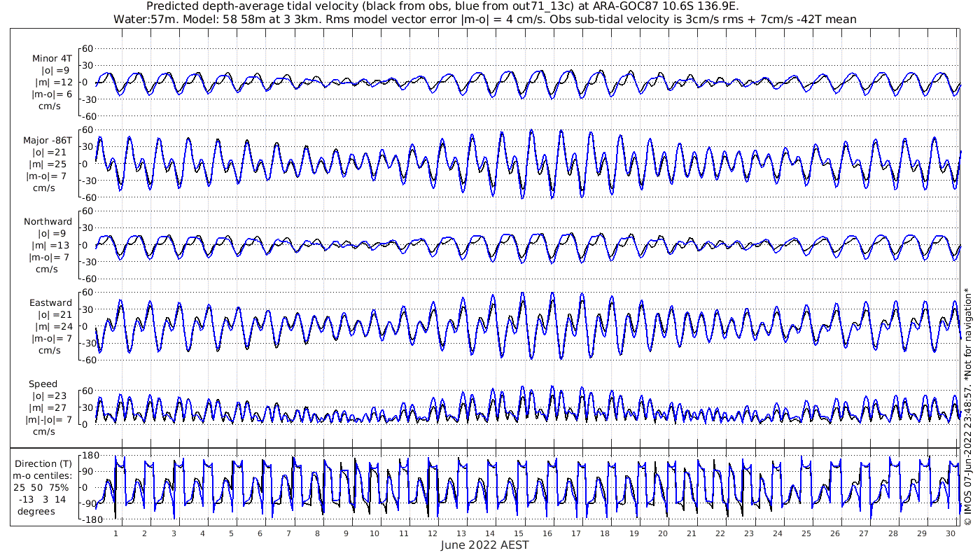Viewport: 980px width, 560px height.
Task: Click the 'degrees' unit label
Action: click(x=36, y=511)
